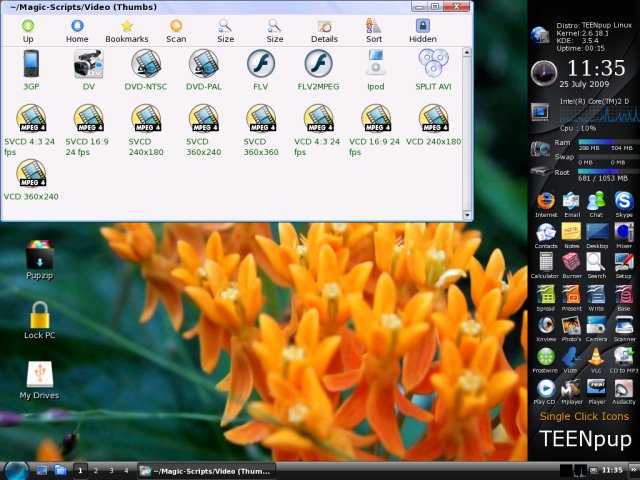Select the FLV2MPEG script
This screenshot has width=640, height=480.
click(x=318, y=68)
